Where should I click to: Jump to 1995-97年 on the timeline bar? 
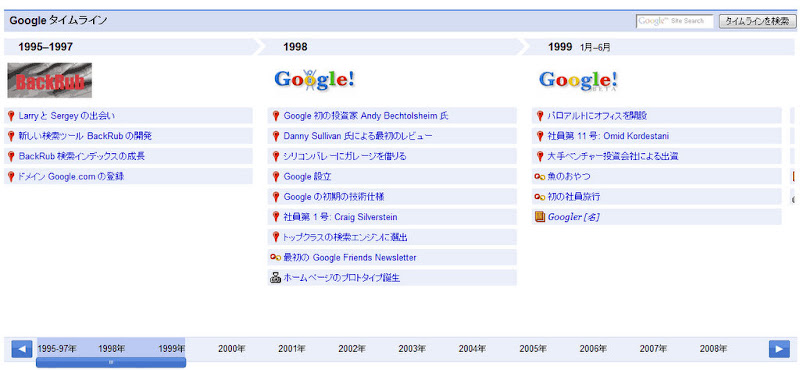[x=57, y=349]
